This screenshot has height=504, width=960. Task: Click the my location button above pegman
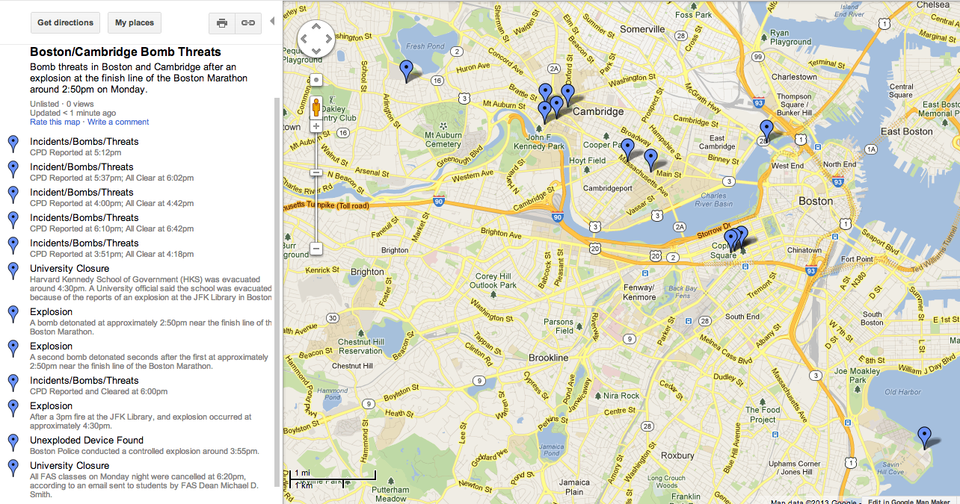[x=316, y=80]
